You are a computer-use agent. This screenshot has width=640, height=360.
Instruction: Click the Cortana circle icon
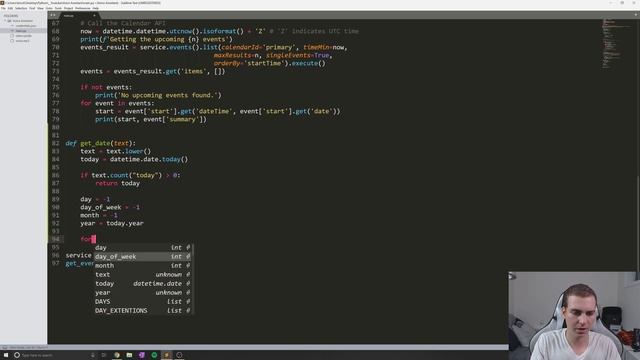click(x=17, y=355)
